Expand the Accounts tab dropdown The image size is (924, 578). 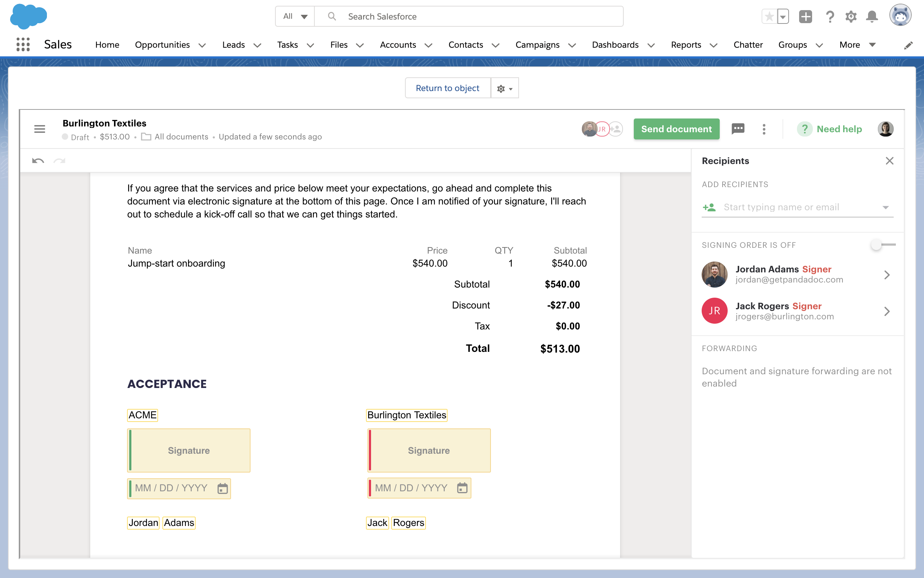coord(428,45)
